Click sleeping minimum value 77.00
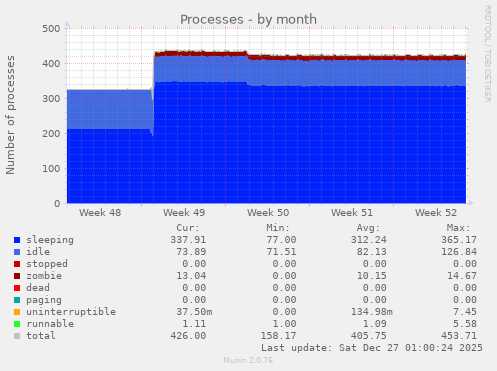Viewport: 497px width, 371px height. click(x=281, y=240)
